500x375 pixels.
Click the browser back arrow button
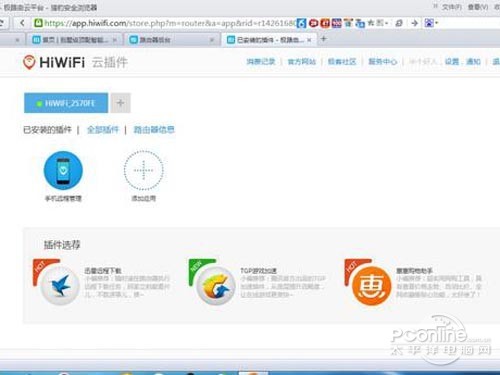(x=22, y=23)
